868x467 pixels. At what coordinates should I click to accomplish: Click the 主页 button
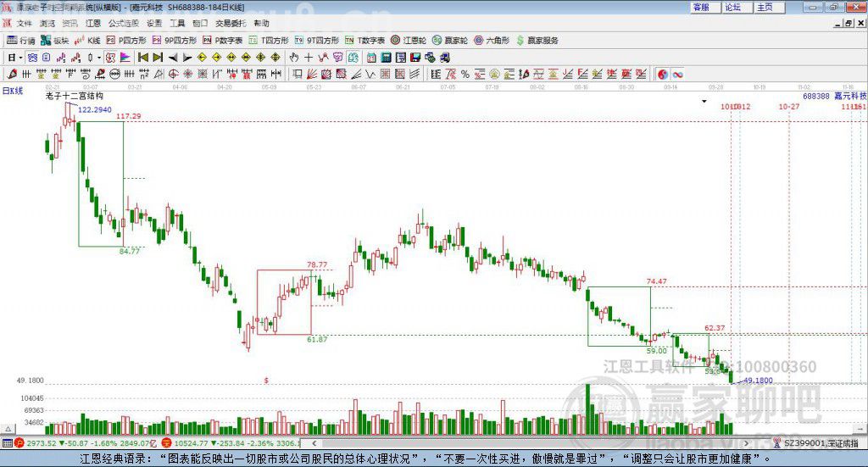(x=768, y=7)
